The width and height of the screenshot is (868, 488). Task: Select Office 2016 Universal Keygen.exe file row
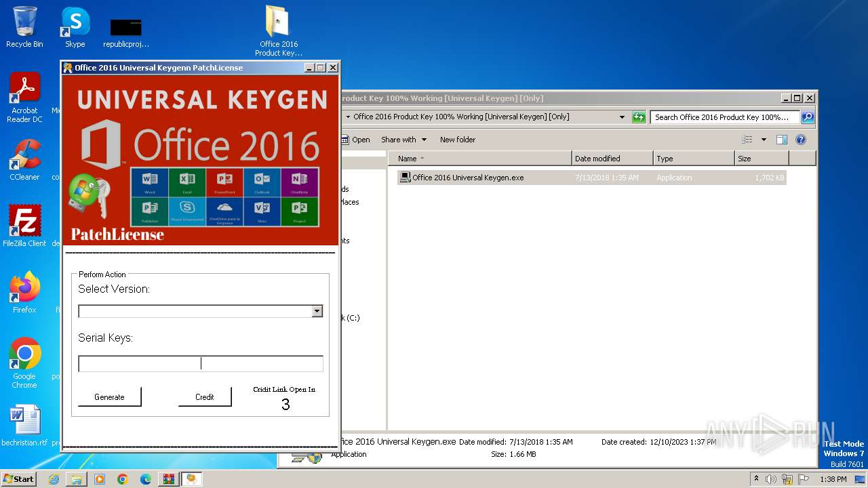pyautogui.click(x=591, y=178)
